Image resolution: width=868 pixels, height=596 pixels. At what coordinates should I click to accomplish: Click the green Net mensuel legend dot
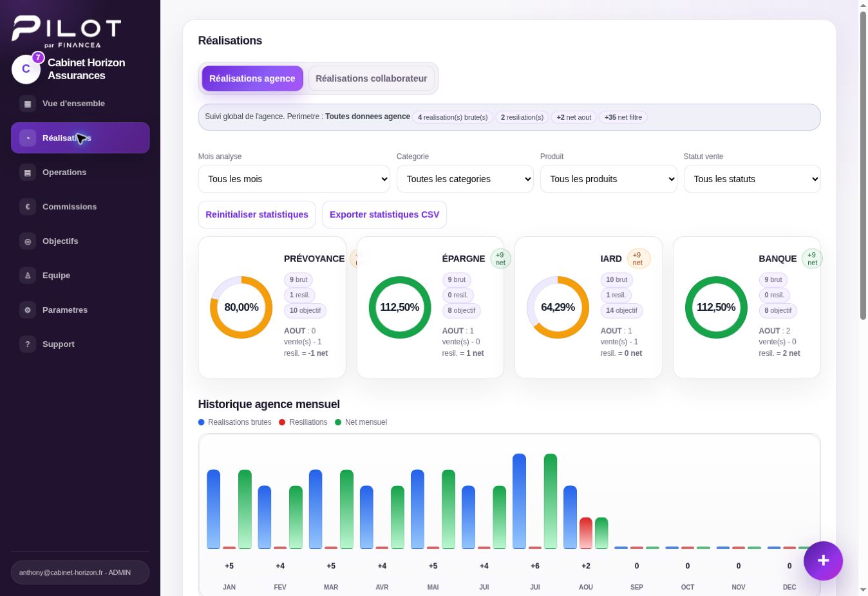pyautogui.click(x=338, y=422)
